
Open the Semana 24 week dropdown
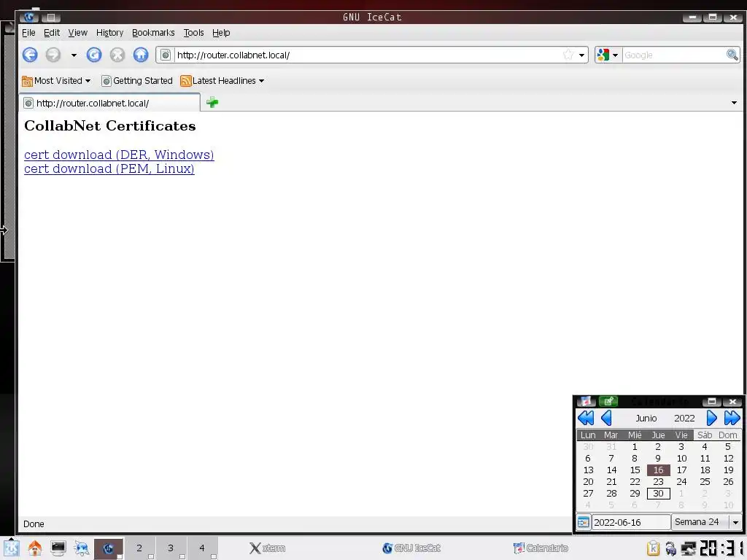[x=706, y=522]
